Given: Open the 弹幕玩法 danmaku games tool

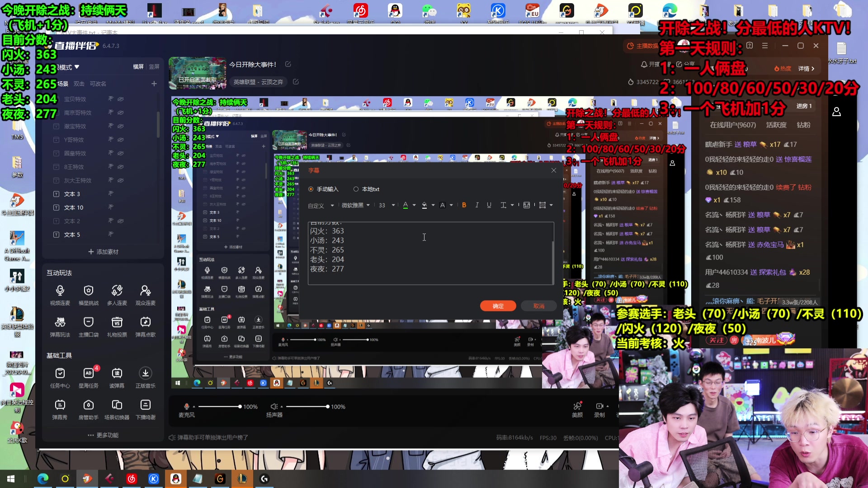Looking at the screenshot, I should coord(60,327).
